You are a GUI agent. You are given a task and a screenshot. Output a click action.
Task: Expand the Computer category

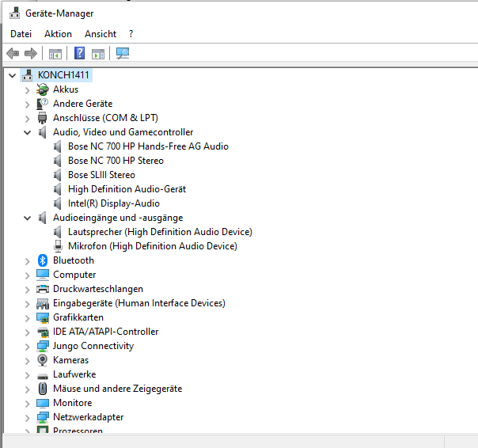(28, 275)
